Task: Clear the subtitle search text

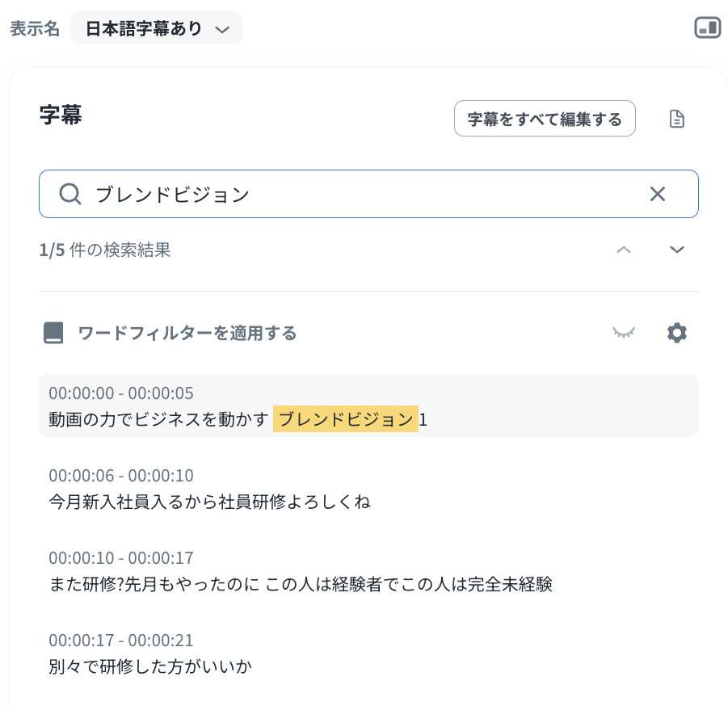Action: pyautogui.click(x=658, y=194)
